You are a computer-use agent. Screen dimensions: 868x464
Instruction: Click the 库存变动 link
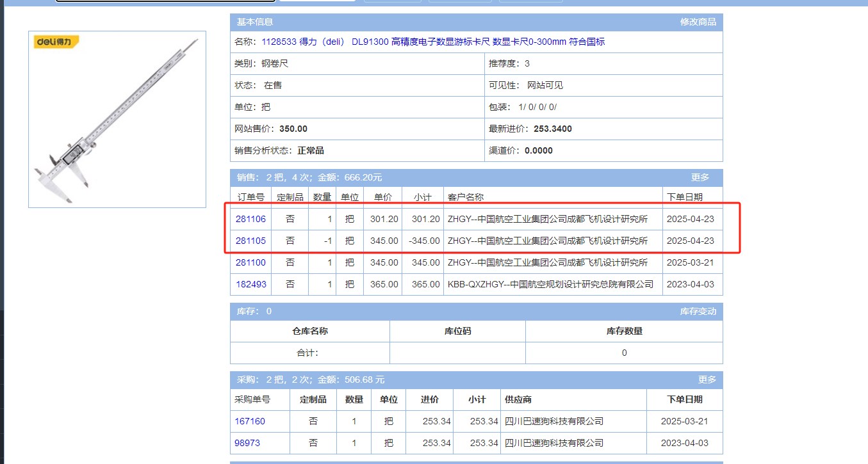click(x=698, y=311)
